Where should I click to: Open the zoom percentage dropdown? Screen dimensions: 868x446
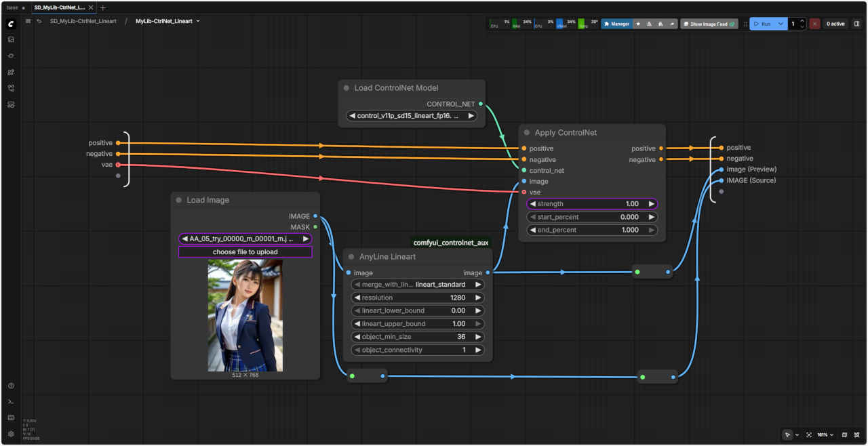pyautogui.click(x=825, y=434)
